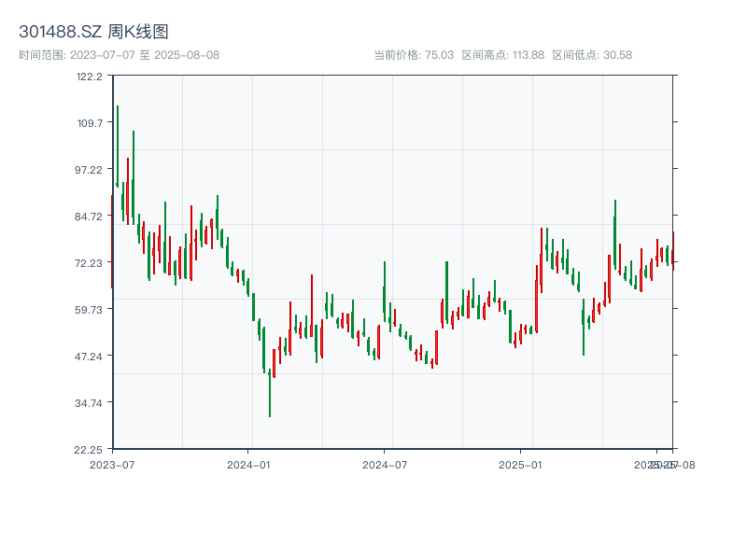This screenshot has width=747, height=560.
Task: Click the x-axis label 2024-07
Action: 385,465
